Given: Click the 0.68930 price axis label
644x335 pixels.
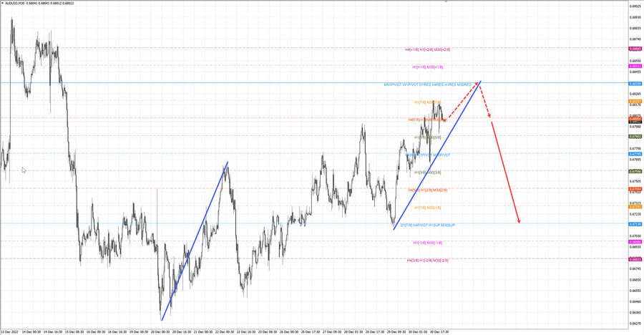Looking at the screenshot, I should (x=635, y=18).
